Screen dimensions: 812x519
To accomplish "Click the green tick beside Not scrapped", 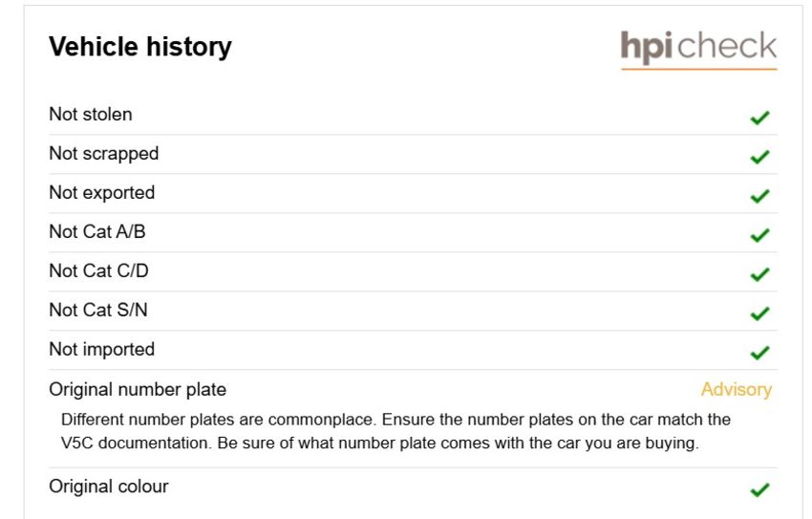I will (x=759, y=157).
